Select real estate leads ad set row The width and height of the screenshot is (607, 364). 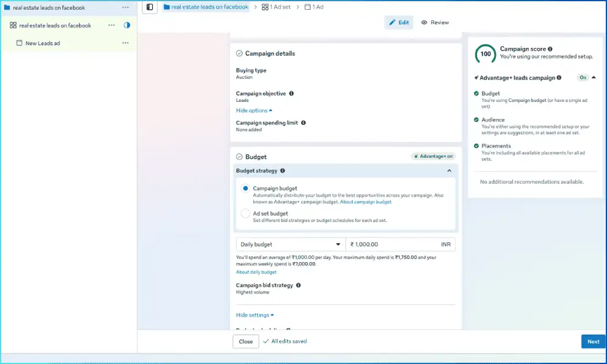pos(68,25)
